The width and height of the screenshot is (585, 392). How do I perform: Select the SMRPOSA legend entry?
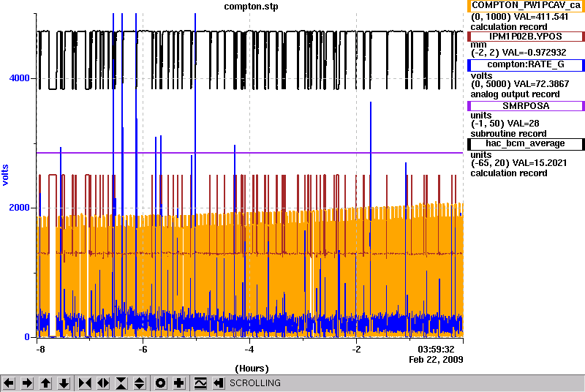pyautogui.click(x=526, y=106)
